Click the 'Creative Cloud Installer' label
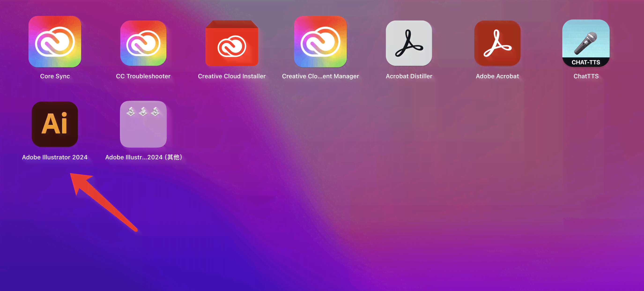 tap(232, 76)
